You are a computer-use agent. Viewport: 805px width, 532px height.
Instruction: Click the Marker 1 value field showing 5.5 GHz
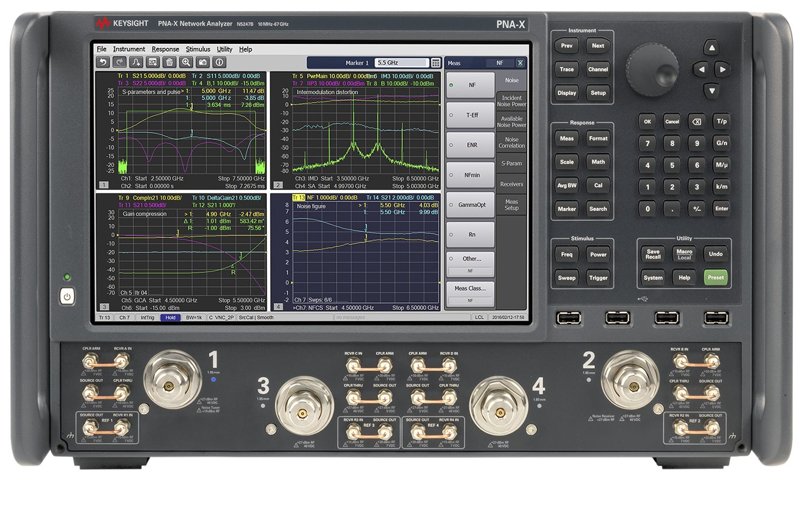click(x=401, y=63)
